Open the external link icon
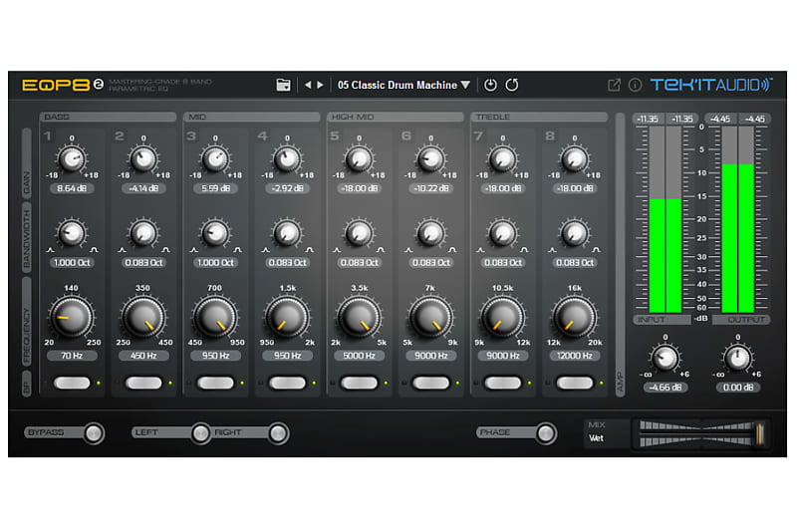 tap(614, 85)
